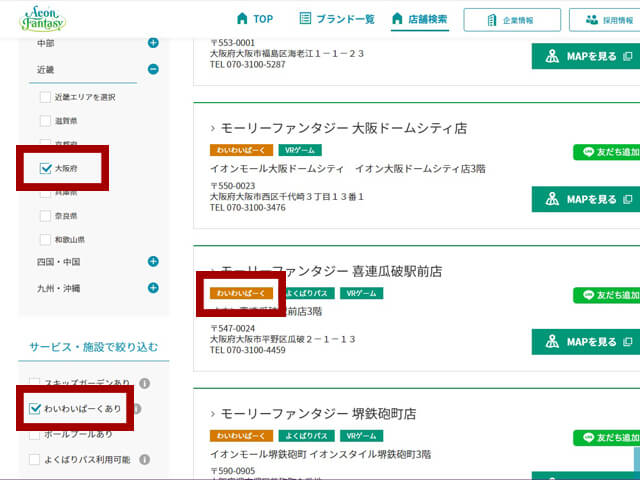Viewport: 640px width, 480px height.
Task: Show info for よくばりパス利用可能
Action: [144, 460]
